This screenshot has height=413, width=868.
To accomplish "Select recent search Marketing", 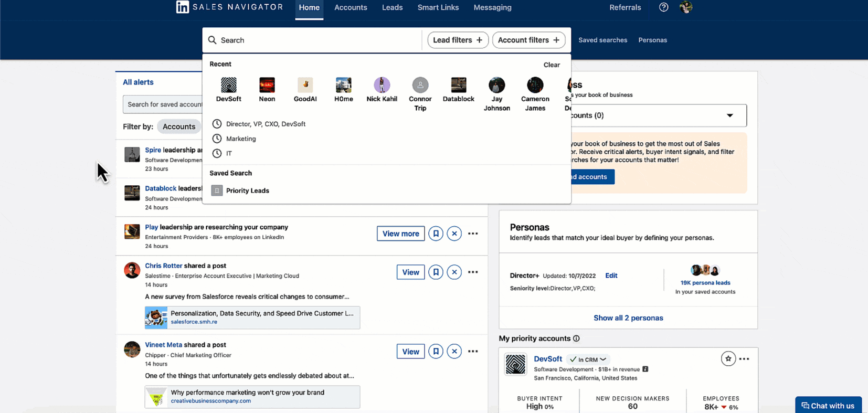I will pos(241,139).
